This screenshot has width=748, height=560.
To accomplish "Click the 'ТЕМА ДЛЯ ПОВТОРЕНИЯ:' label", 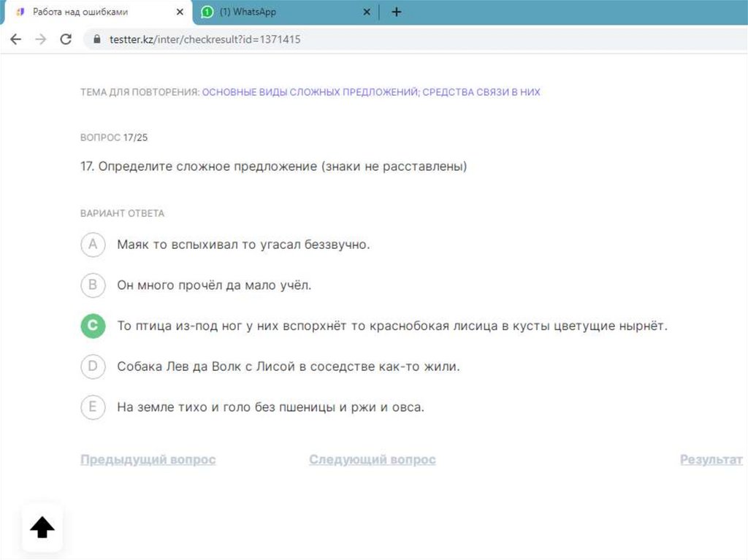I will (140, 92).
